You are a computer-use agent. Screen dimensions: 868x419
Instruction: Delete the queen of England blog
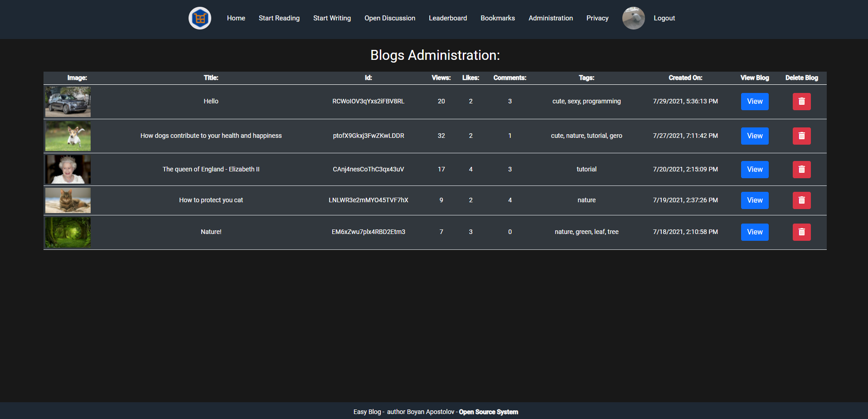pyautogui.click(x=801, y=169)
